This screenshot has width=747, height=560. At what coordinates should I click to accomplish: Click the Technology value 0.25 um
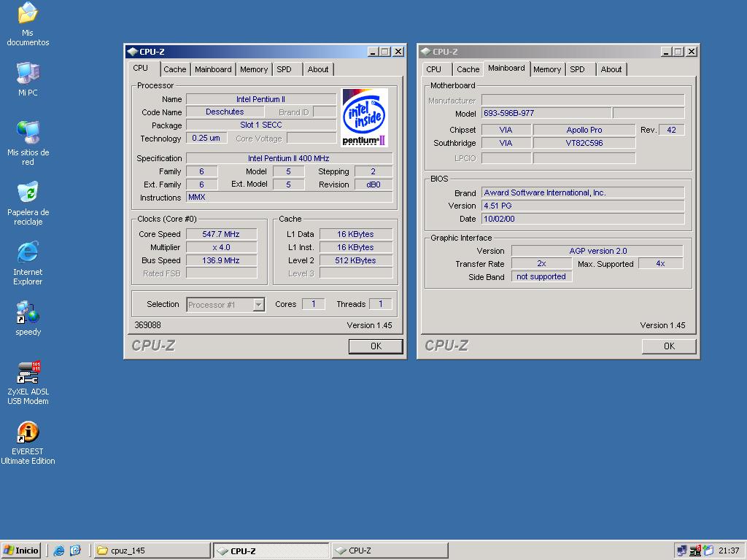coord(206,138)
